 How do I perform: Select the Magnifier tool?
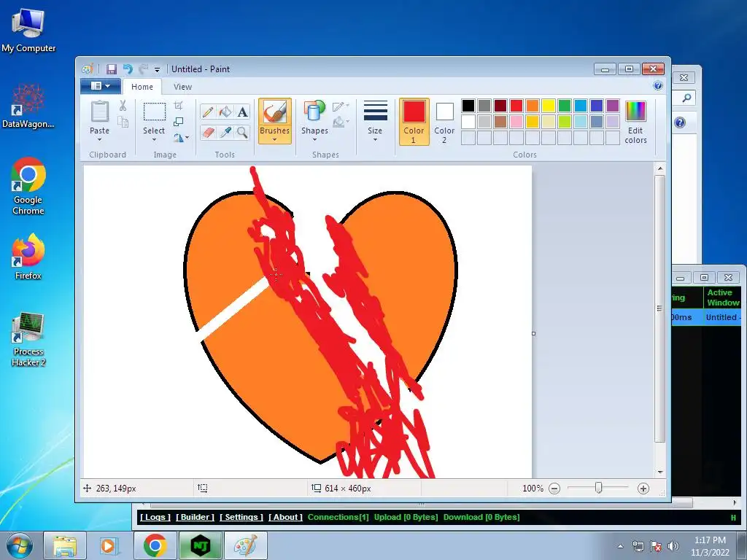[242, 132]
